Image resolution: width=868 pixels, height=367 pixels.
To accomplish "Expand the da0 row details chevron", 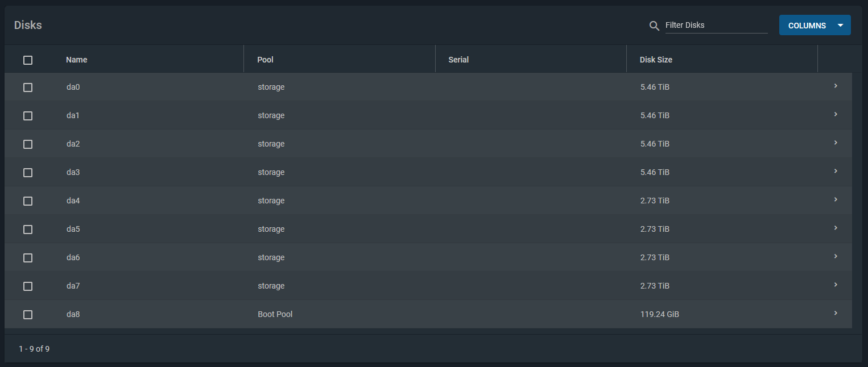I will (835, 86).
